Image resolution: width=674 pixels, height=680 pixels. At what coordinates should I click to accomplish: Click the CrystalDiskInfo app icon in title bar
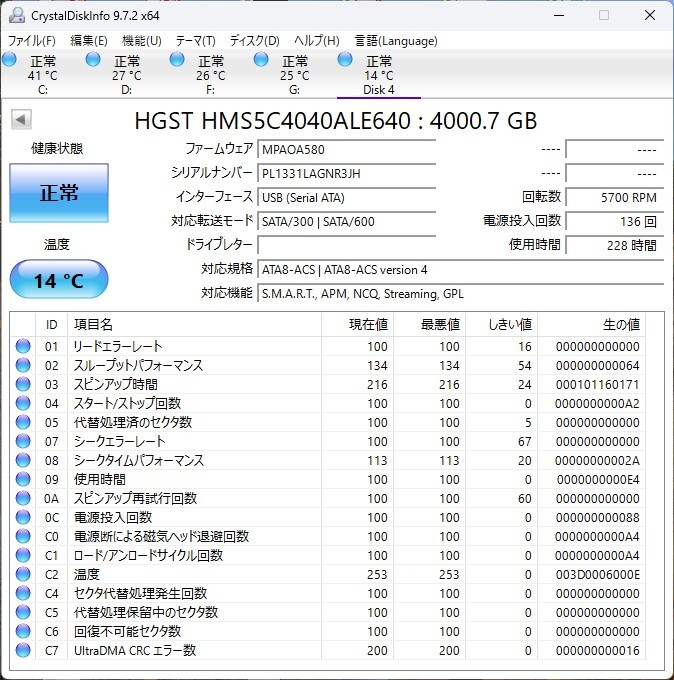click(x=16, y=16)
